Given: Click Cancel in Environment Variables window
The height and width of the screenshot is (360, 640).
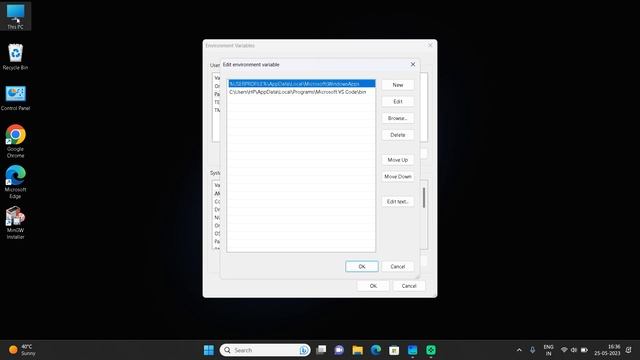Looking at the screenshot, I should [x=409, y=286].
